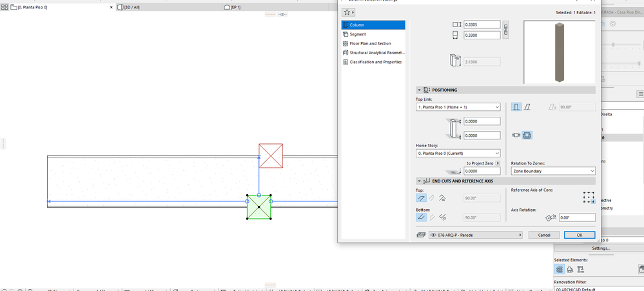Open Classification and Properties page

[x=373, y=62]
